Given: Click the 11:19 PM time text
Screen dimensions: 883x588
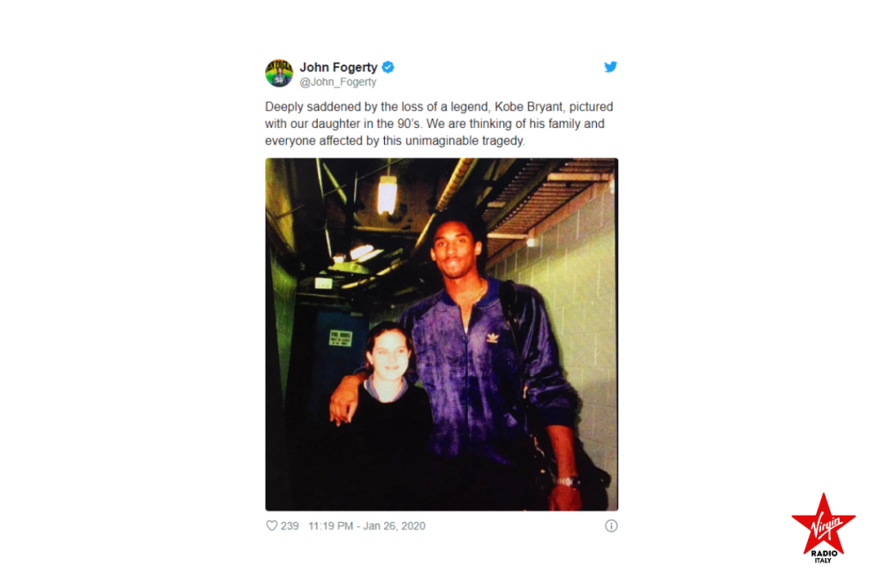Looking at the screenshot, I should click(x=330, y=525).
